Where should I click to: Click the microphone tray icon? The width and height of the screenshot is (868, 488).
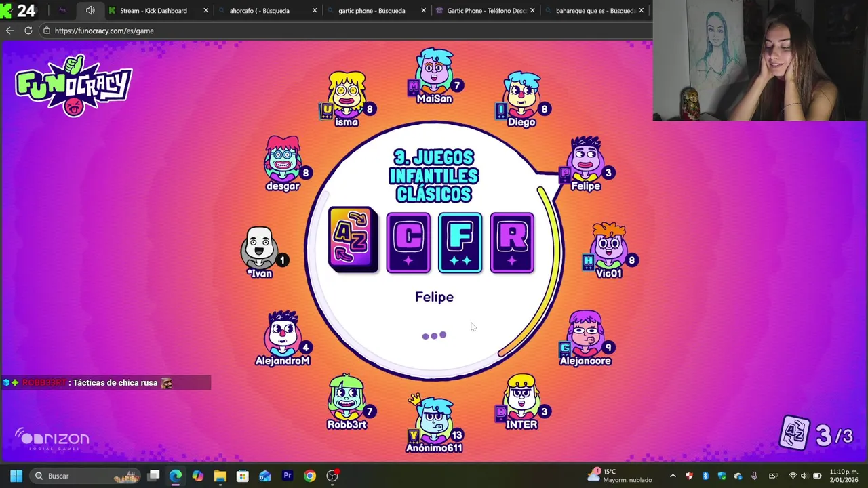tap(754, 476)
